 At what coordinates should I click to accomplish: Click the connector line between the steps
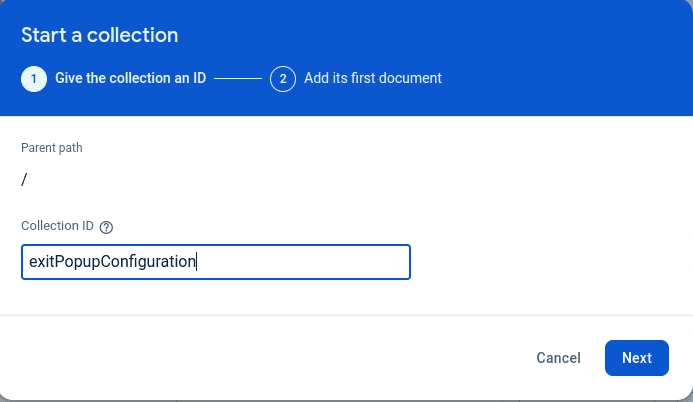(x=238, y=78)
